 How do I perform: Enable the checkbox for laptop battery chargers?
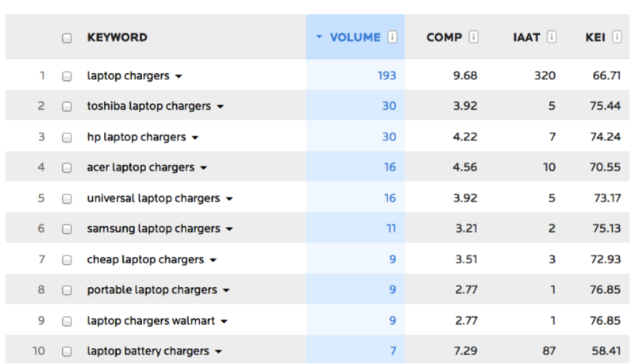point(67,351)
